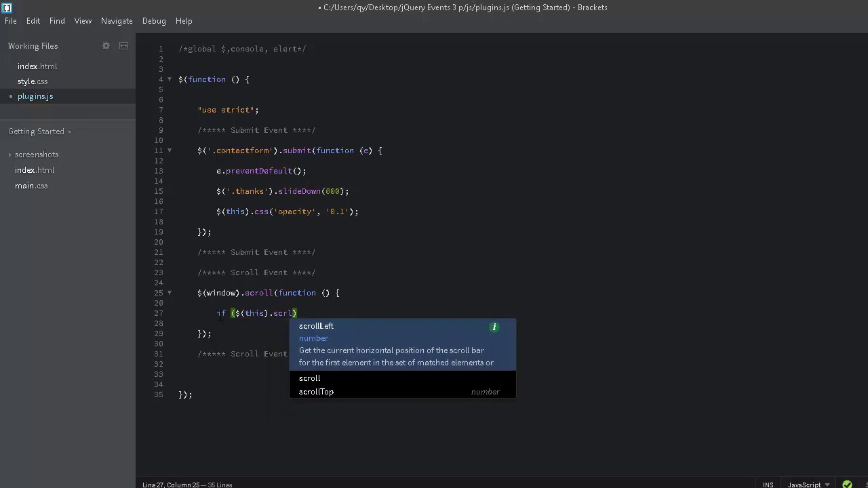Click the 'opacity' css line 17
Viewport: 868px width, 488px height.
coord(288,211)
